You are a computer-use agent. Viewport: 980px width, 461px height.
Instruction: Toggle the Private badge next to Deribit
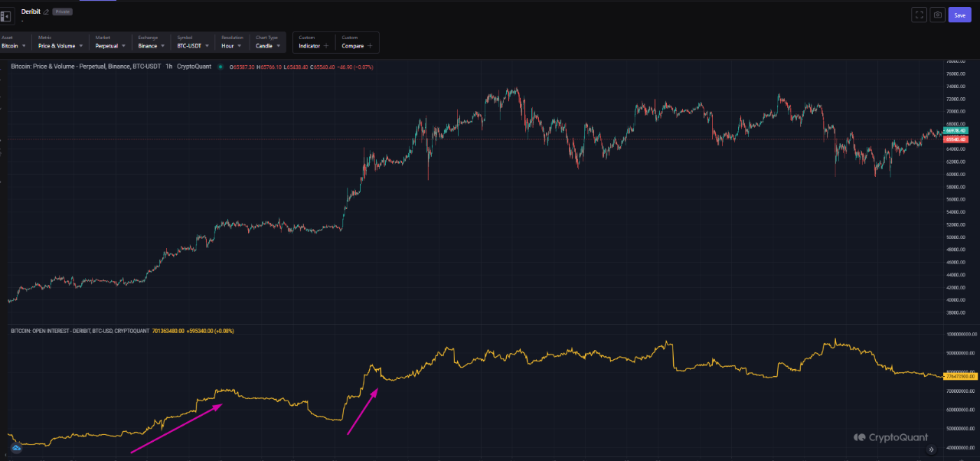tap(62, 11)
